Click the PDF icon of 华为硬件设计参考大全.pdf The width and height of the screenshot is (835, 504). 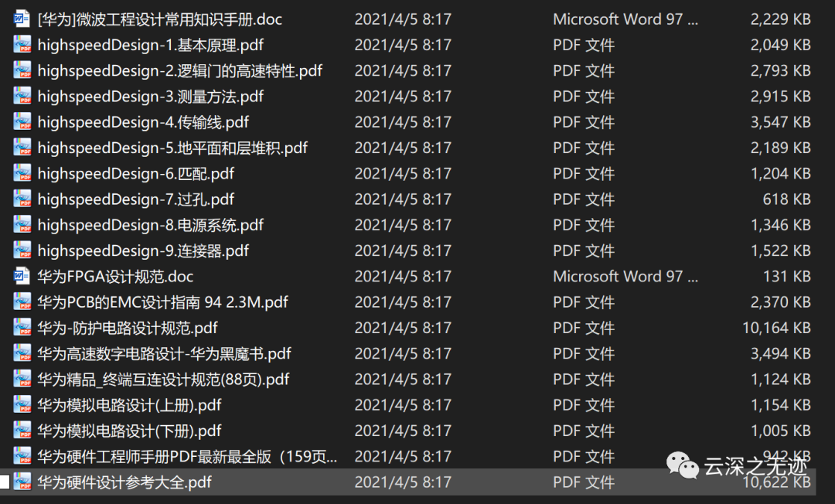[x=22, y=482]
